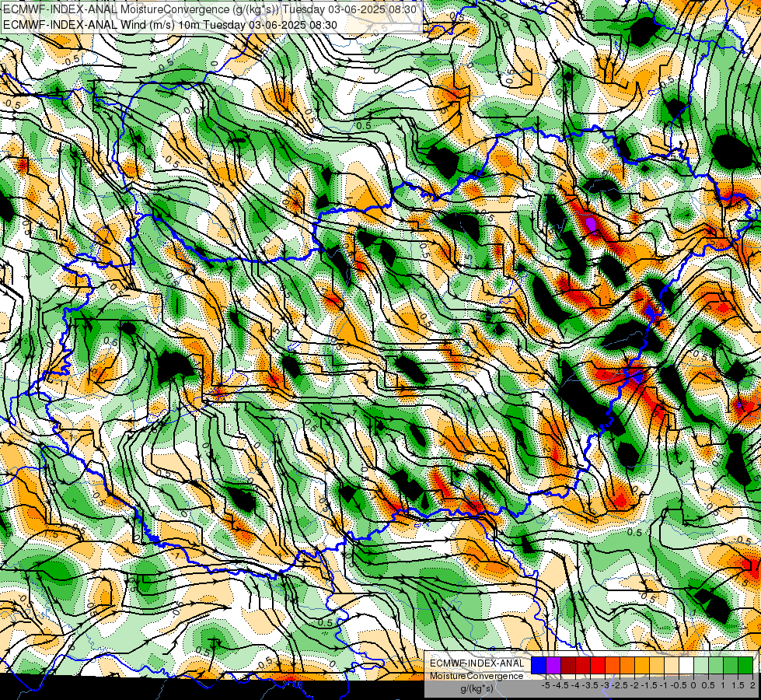The width and height of the screenshot is (761, 700).
Task: Click the legend tick label "2" at the end
Action: pos(752,685)
